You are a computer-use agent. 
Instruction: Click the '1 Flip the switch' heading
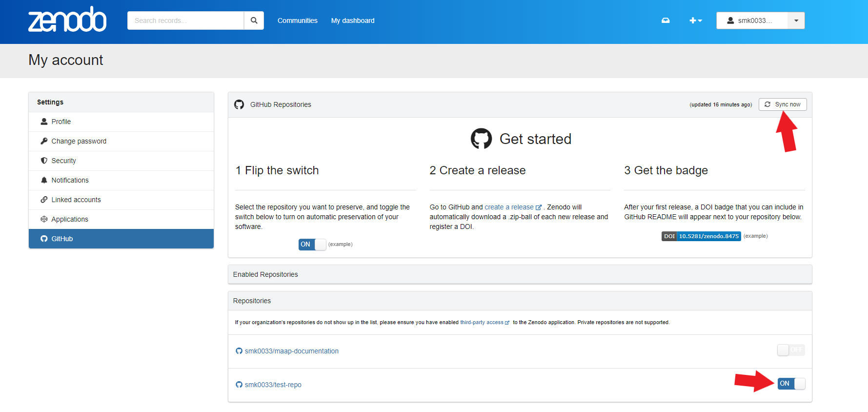pos(277,170)
